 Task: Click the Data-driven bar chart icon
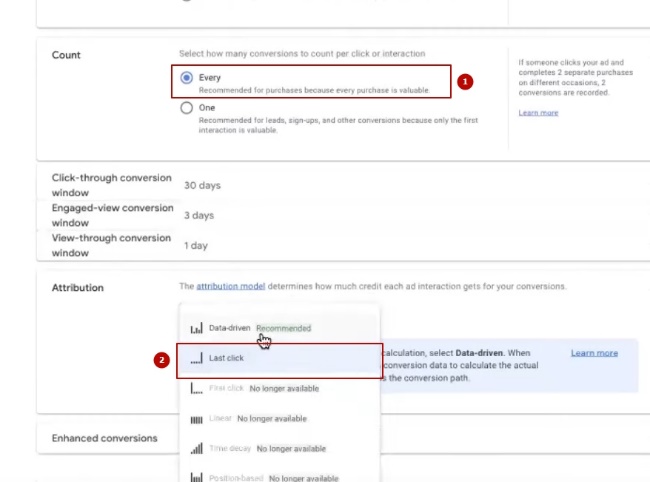pyautogui.click(x=196, y=328)
